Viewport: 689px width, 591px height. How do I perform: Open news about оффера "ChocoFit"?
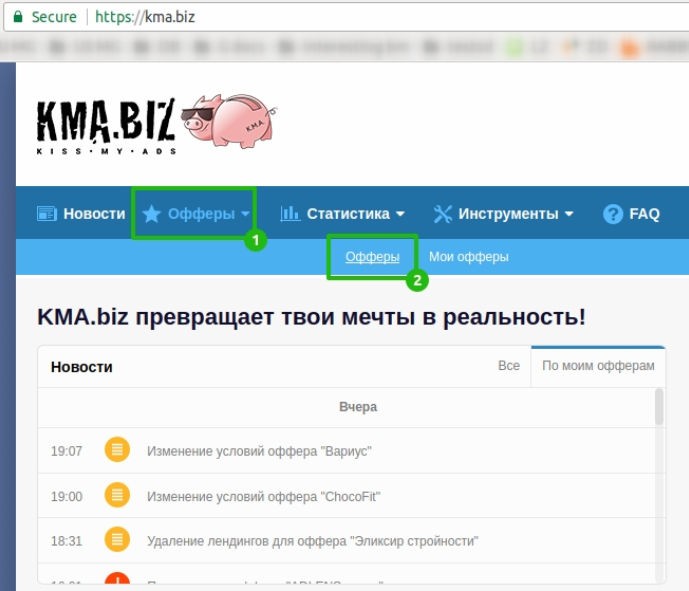(264, 497)
